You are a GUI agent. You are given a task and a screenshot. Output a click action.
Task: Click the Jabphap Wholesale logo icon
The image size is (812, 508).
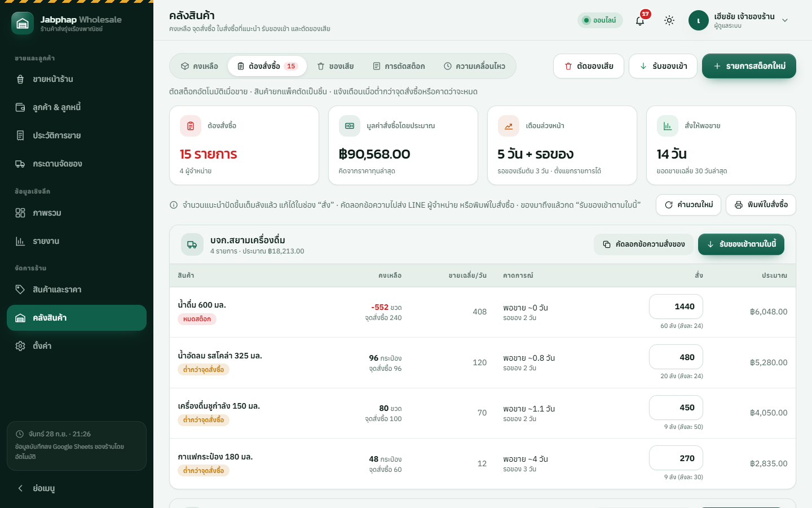pyautogui.click(x=23, y=23)
